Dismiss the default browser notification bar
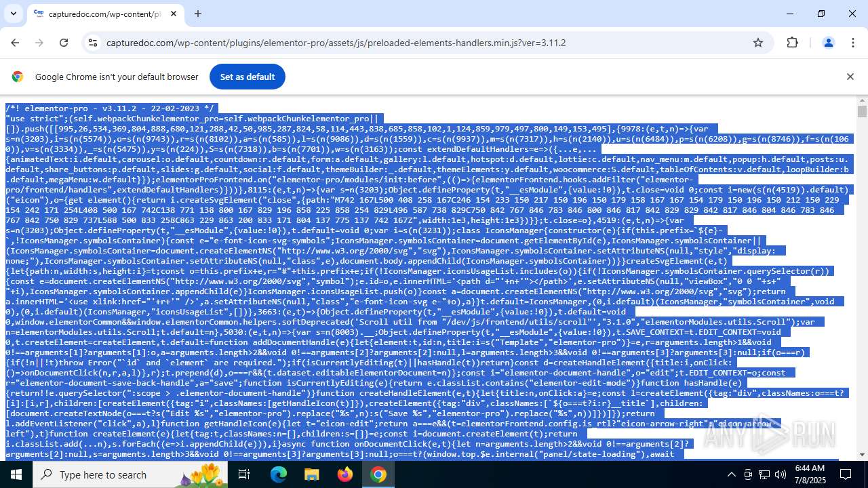This screenshot has height=488, width=868. [850, 77]
